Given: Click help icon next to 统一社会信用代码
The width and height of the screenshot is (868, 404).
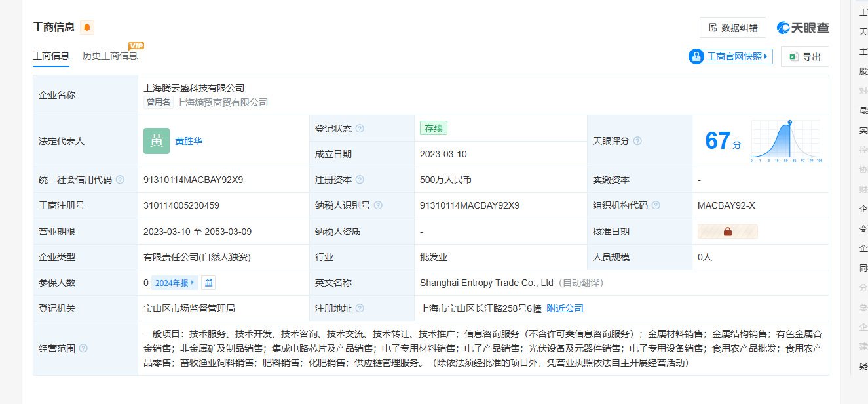Looking at the screenshot, I should click(x=120, y=180).
